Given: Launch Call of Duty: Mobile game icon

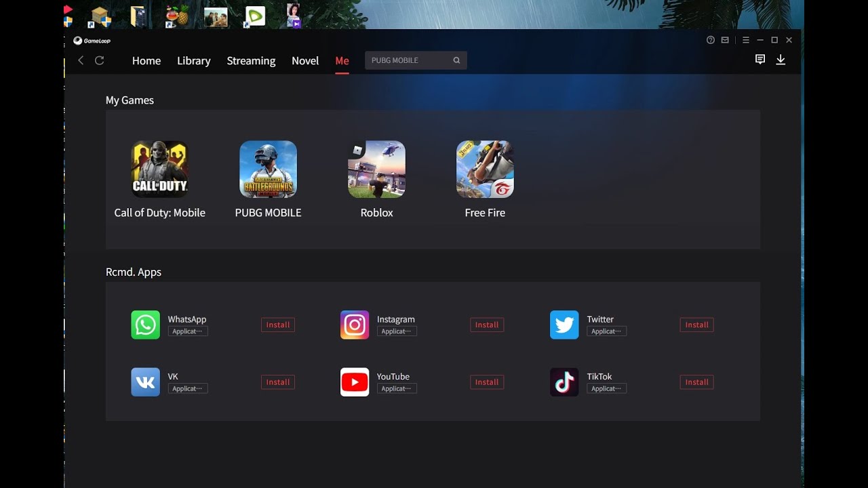Looking at the screenshot, I should 159,169.
